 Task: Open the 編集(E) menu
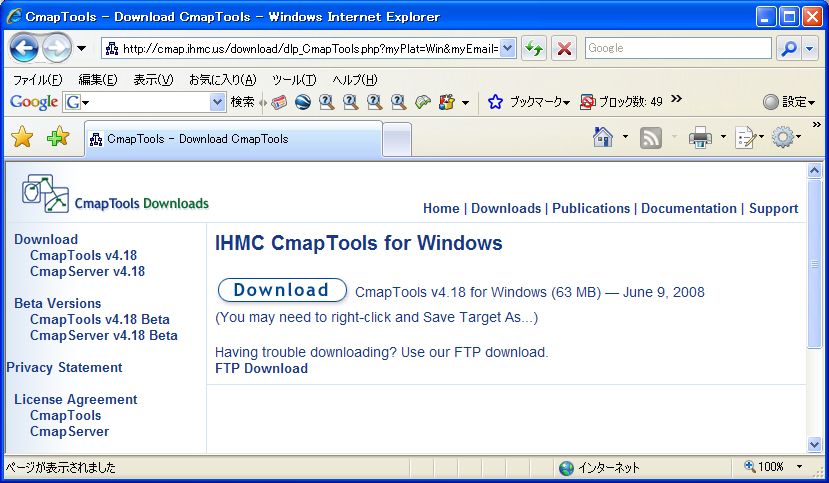tap(98, 80)
